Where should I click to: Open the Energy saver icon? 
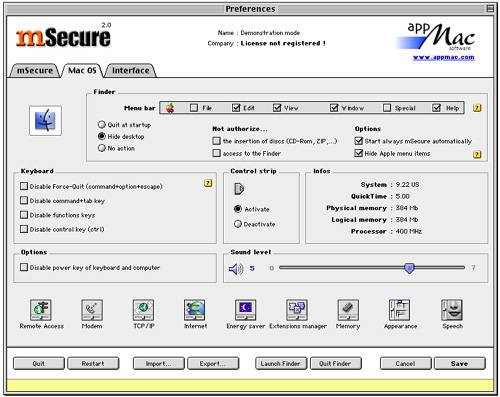246,310
